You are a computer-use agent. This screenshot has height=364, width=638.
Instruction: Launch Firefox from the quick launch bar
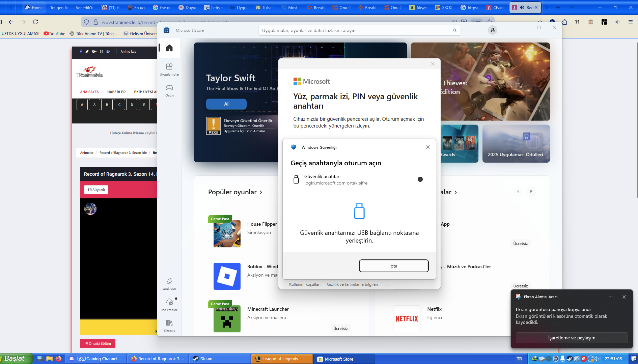tap(59, 359)
